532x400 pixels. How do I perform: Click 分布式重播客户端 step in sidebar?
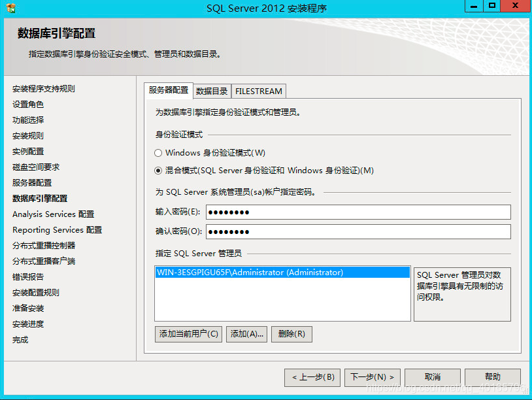point(44,261)
